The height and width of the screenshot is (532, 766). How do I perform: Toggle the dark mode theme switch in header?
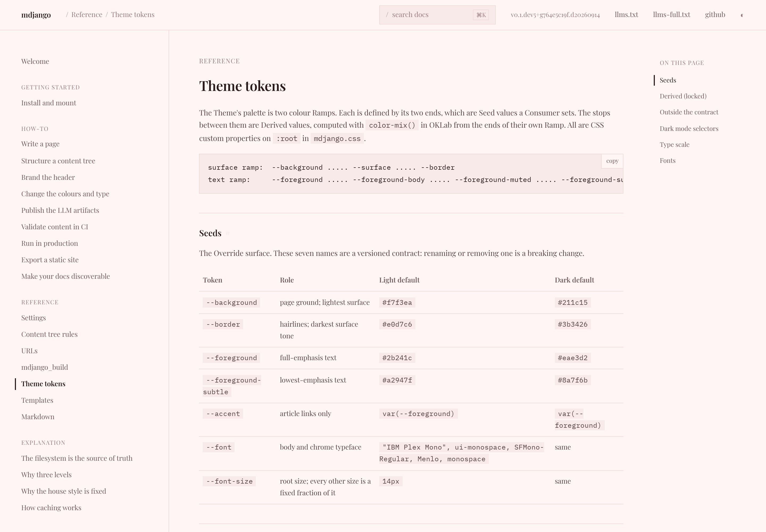tap(742, 15)
